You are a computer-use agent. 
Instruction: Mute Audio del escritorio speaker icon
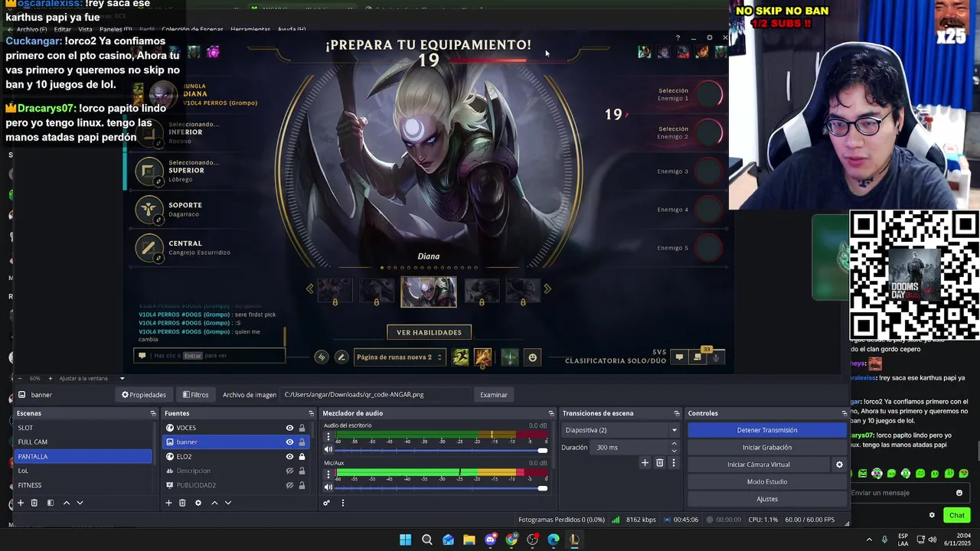328,450
